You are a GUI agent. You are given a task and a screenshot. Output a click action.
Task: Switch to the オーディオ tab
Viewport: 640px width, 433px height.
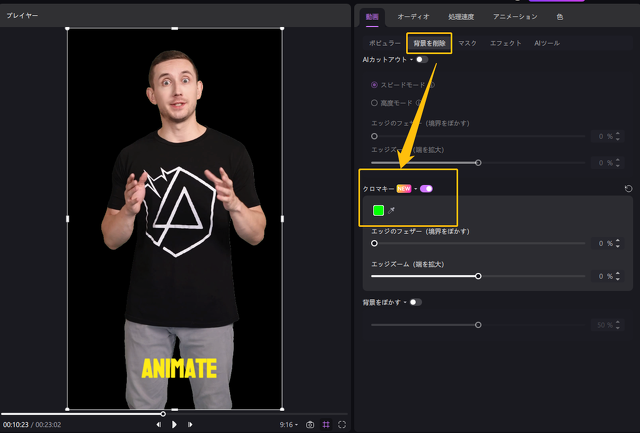[x=413, y=16]
